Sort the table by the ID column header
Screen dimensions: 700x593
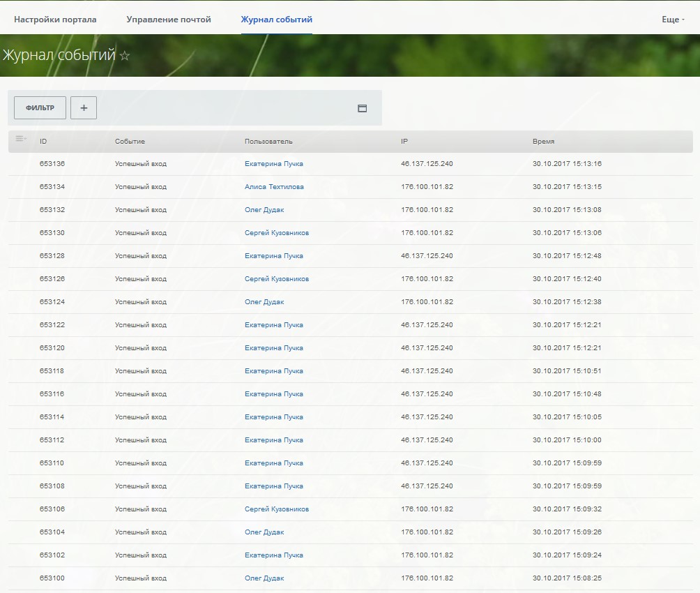43,141
